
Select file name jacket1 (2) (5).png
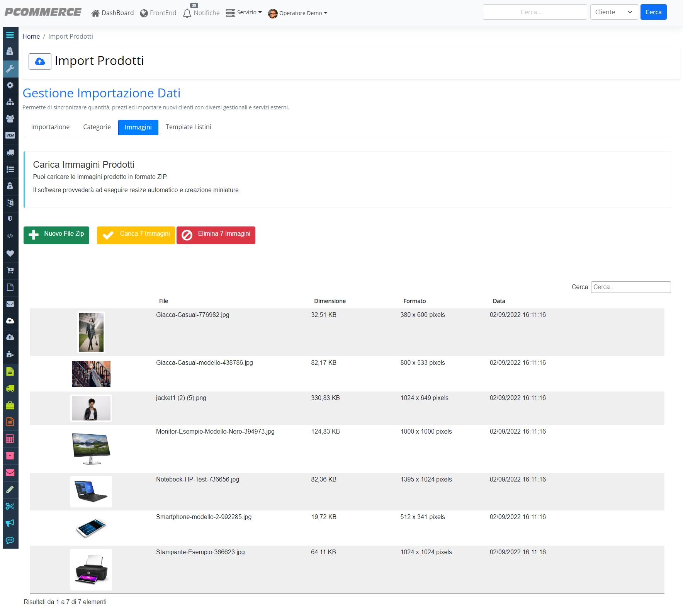coord(181,398)
